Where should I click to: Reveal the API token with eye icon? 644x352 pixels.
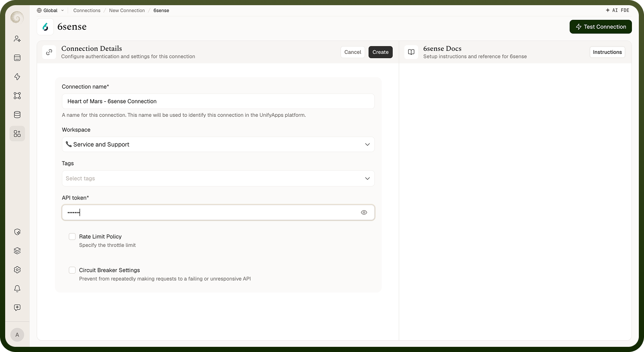(364, 212)
